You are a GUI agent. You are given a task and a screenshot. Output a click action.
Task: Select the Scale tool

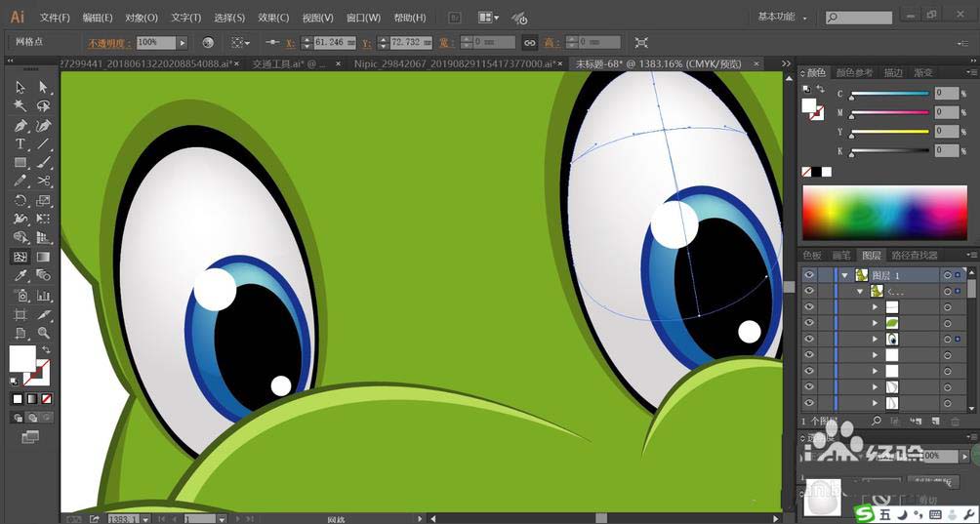point(43,200)
